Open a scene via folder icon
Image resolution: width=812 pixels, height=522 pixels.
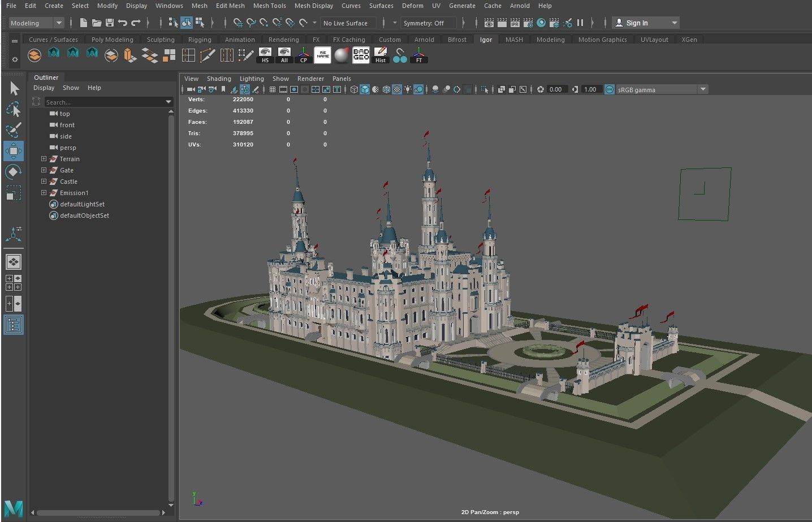[x=97, y=23]
